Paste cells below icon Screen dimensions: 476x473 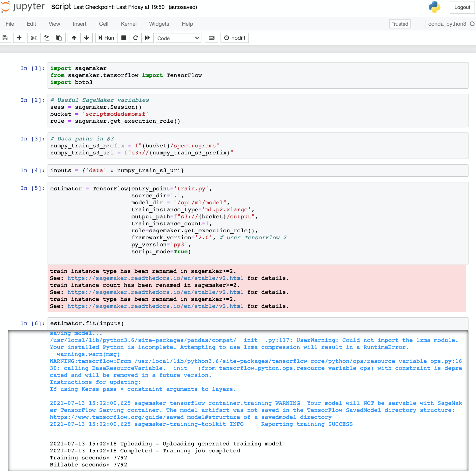pos(59,38)
